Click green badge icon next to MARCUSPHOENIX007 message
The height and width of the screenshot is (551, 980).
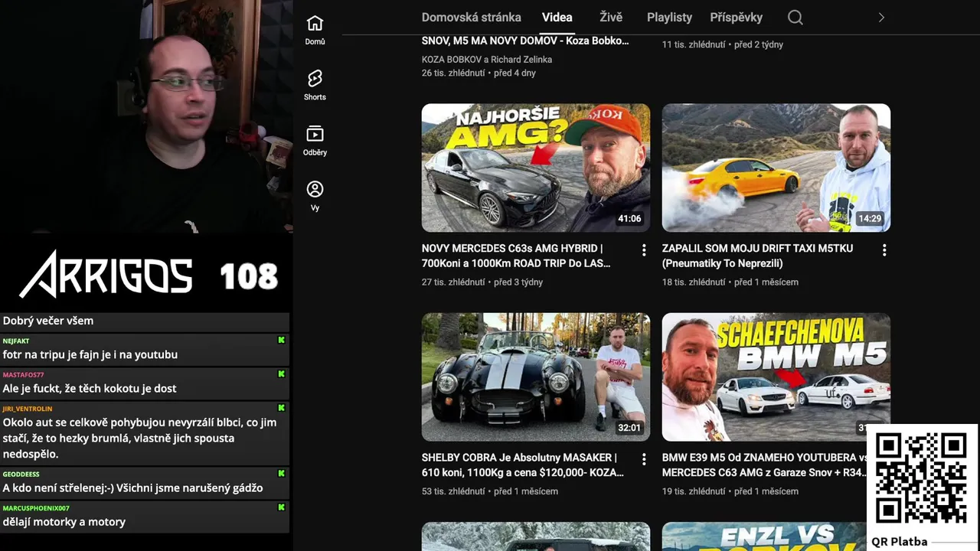tap(281, 507)
